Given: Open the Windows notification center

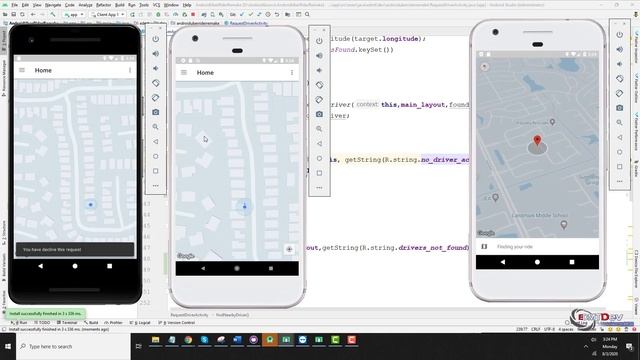Looking at the screenshot, I should click(x=629, y=347).
